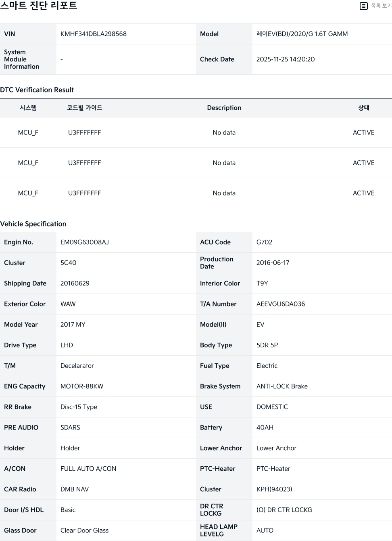The image size is (392, 541).
Task: Click the 코드별 가이드 column header
Action: click(x=85, y=108)
